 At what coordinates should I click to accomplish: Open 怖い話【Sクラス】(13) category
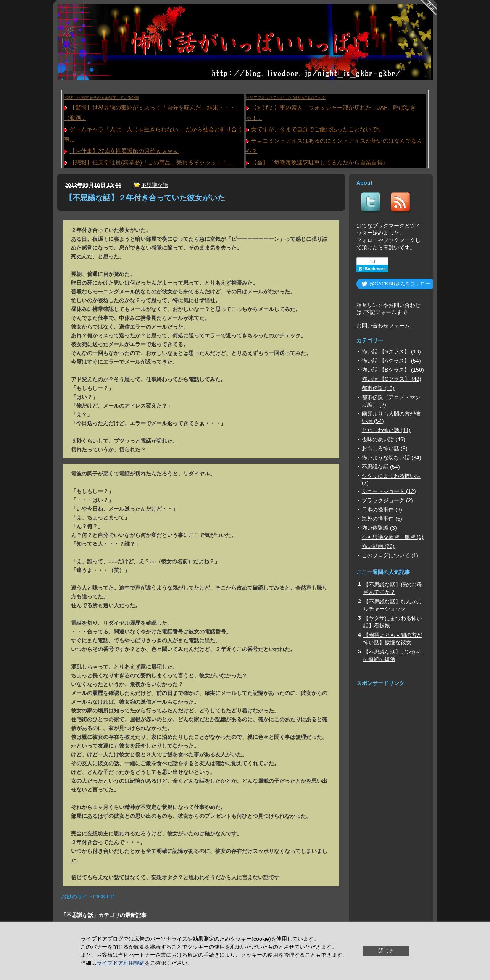(391, 351)
